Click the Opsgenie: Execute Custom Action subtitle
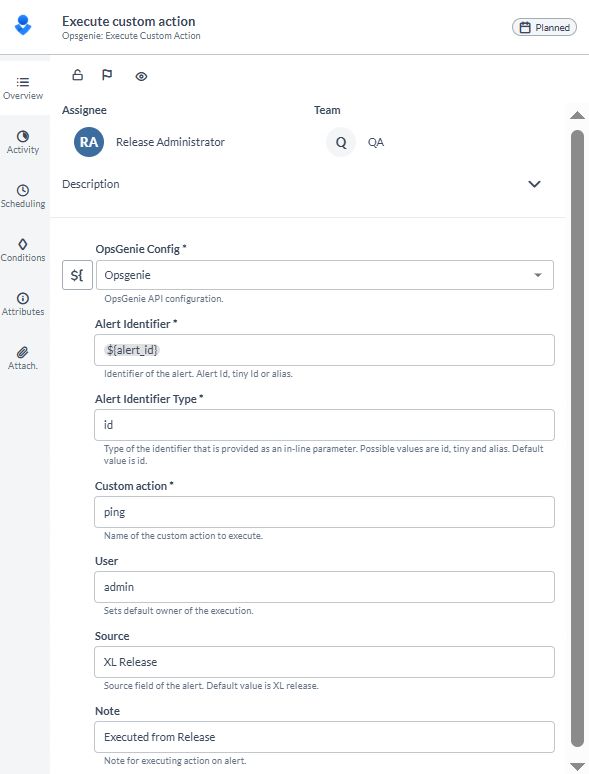Viewport: 589px width, 774px height. [x=131, y=36]
